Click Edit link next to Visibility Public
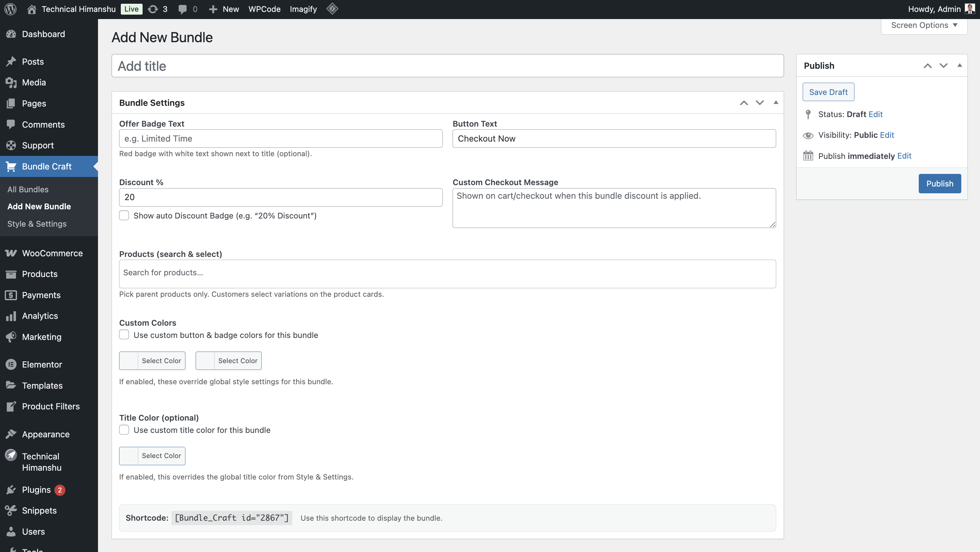 pos(886,135)
